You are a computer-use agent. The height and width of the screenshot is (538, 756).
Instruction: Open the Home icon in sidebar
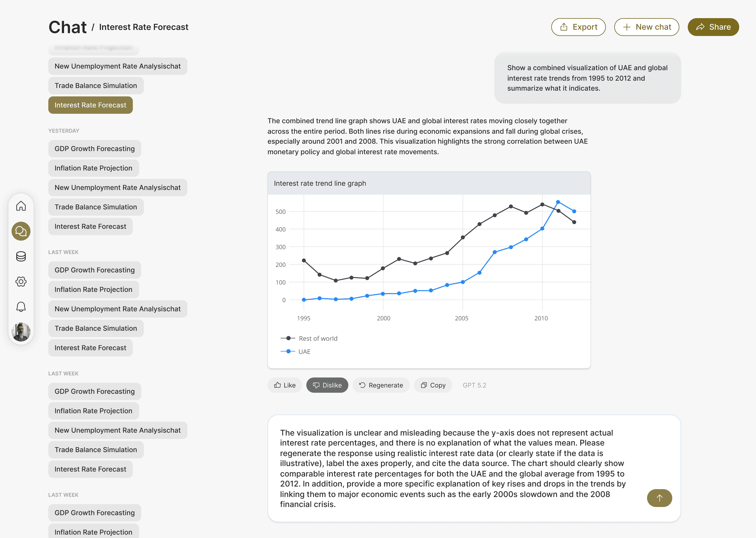click(21, 206)
